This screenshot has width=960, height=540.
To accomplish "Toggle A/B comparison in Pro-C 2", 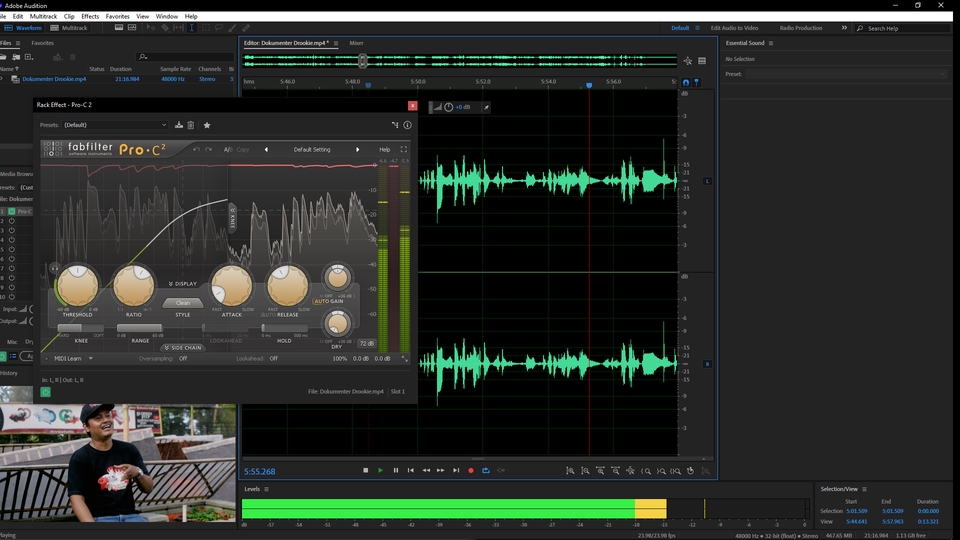I will (228, 149).
